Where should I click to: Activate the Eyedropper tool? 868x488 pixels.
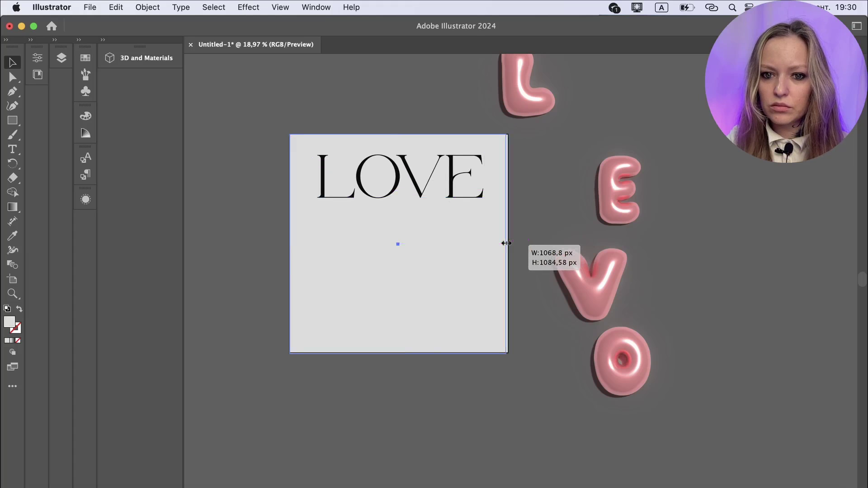click(12, 236)
